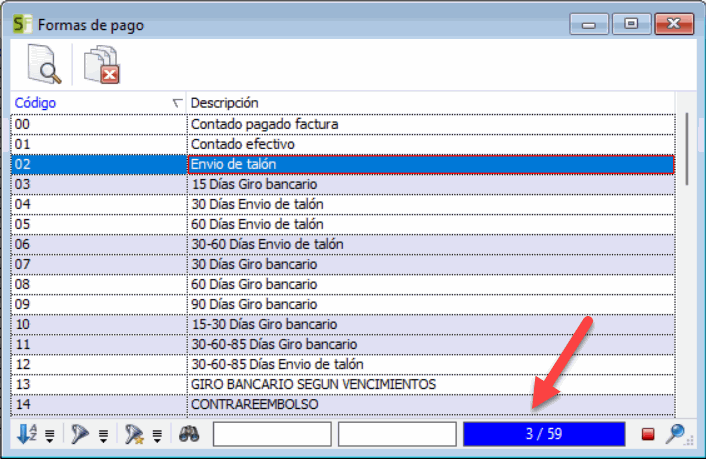Open dropdown beside the A-Z sort icon
This screenshot has height=459, width=706.
tap(50, 435)
